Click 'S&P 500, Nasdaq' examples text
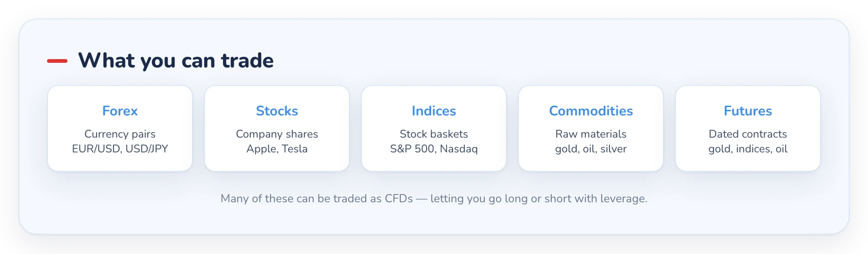The image size is (868, 254). (x=434, y=149)
